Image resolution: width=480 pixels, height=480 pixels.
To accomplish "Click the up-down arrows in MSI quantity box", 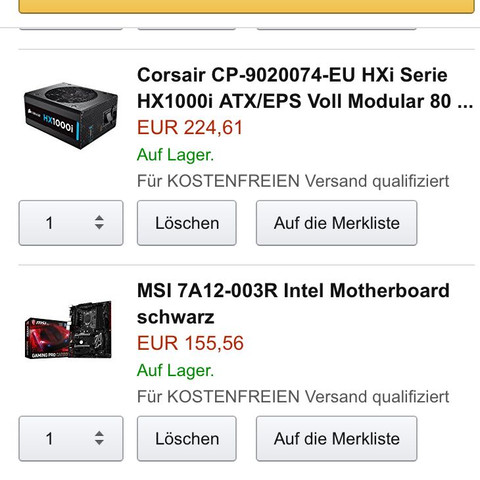I will (x=99, y=438).
